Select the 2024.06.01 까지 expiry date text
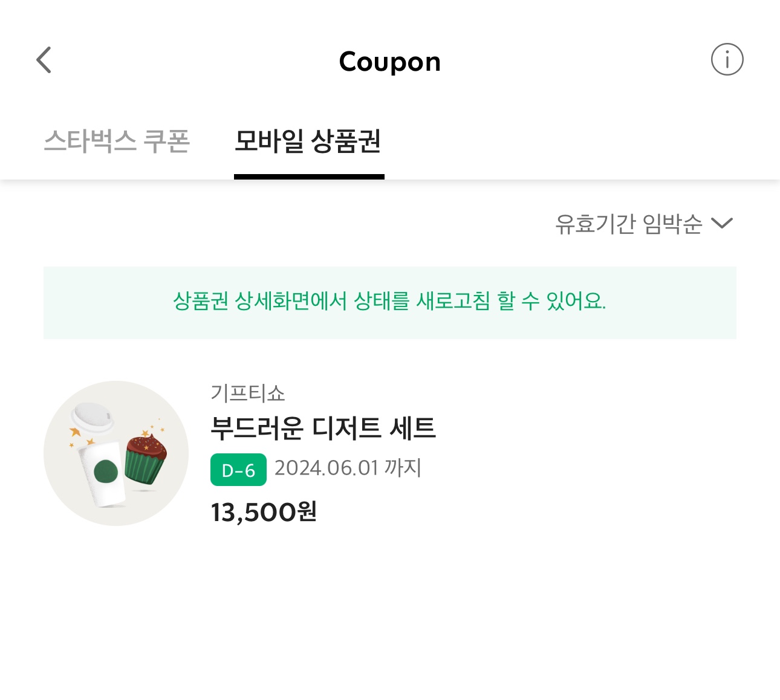This screenshot has width=780, height=700. click(x=348, y=468)
